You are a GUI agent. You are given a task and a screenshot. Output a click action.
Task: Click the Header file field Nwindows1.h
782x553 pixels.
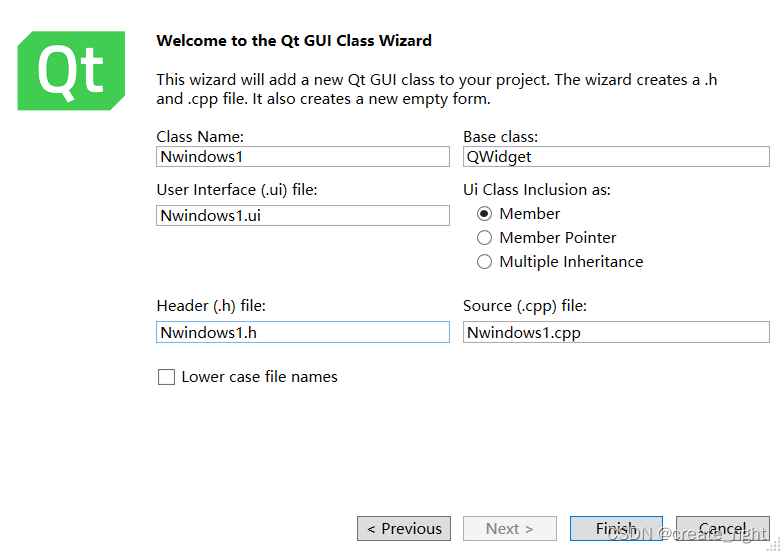point(303,332)
